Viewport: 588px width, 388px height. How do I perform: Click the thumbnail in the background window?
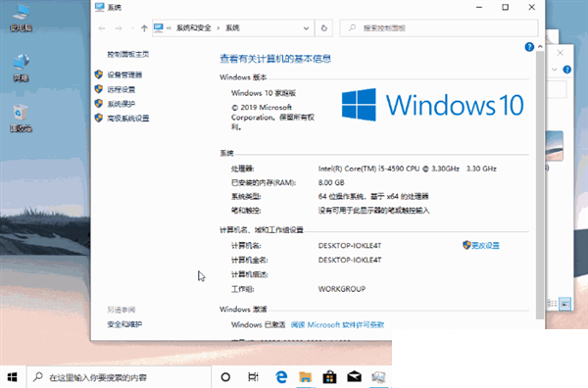click(555, 146)
